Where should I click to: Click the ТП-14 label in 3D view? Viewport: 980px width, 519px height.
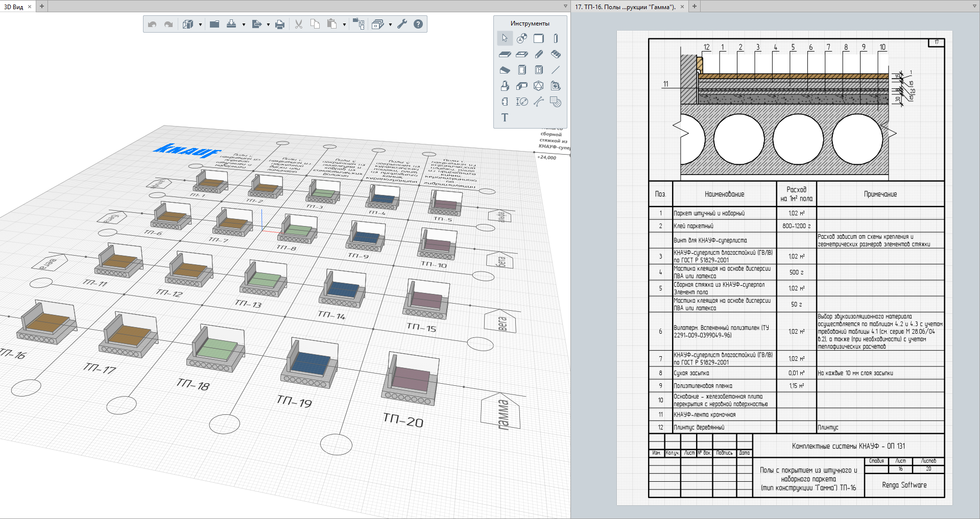point(331,315)
